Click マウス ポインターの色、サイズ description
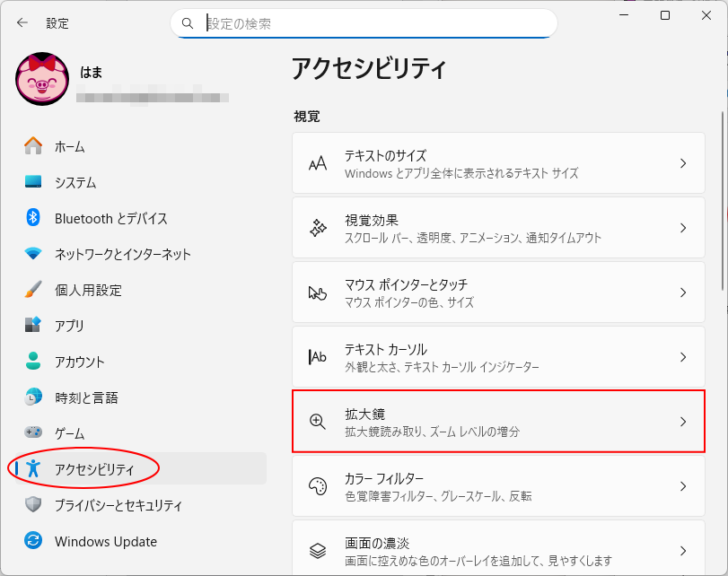 click(x=409, y=303)
